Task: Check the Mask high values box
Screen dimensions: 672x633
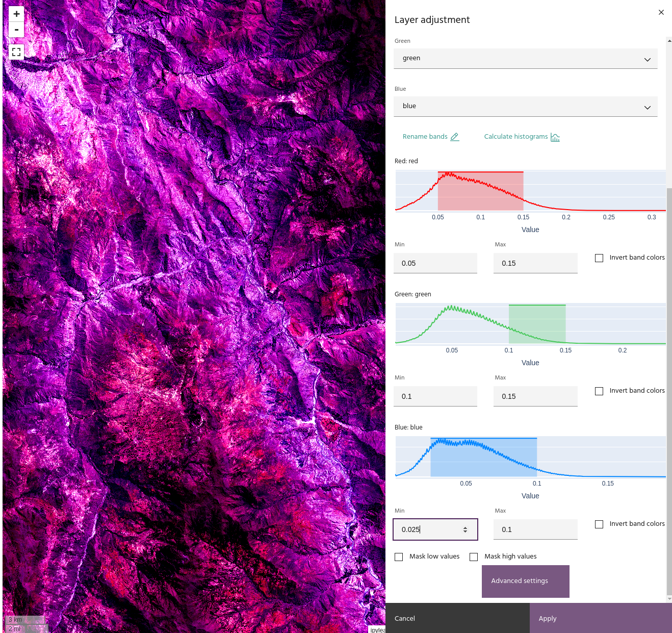Action: click(474, 557)
